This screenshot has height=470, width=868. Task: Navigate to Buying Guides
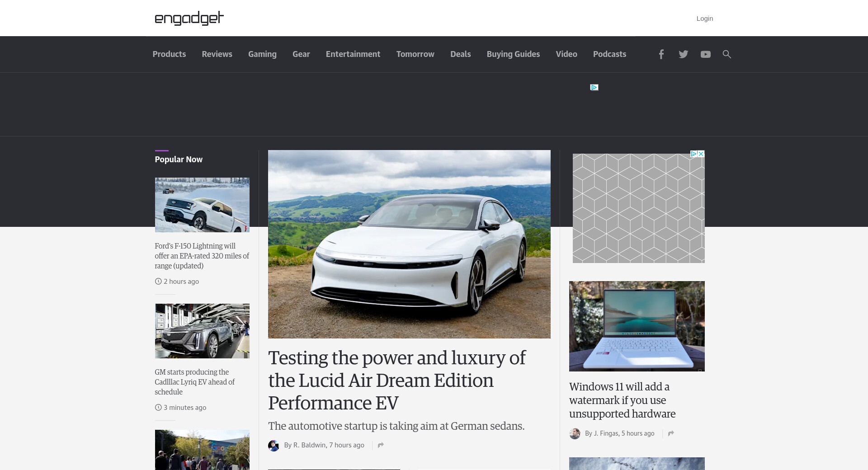pyautogui.click(x=513, y=54)
